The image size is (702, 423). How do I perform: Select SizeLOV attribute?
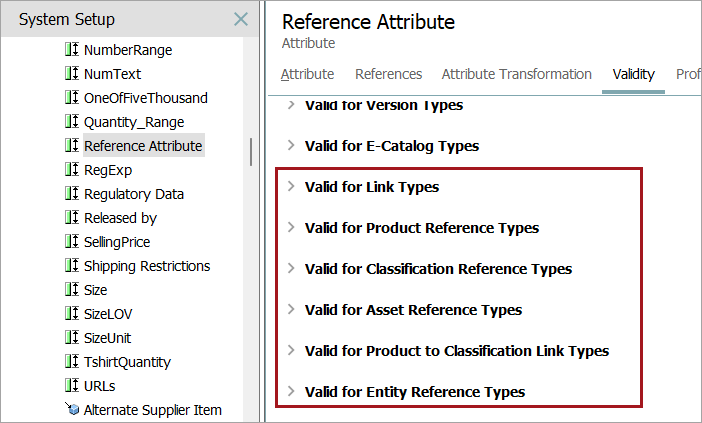click(x=108, y=314)
